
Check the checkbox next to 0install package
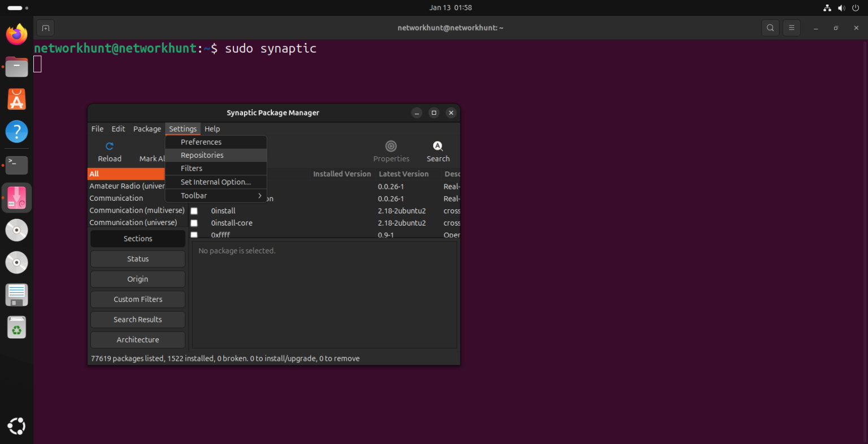point(194,210)
